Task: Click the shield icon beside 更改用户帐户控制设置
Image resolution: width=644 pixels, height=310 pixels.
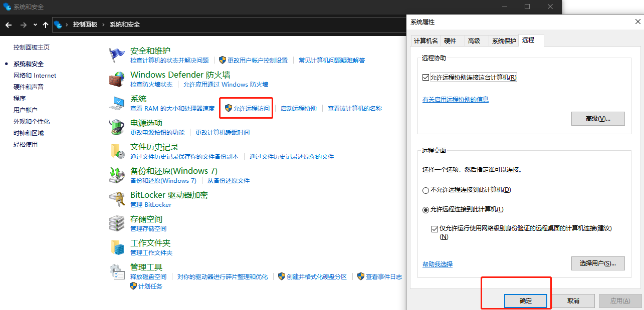Action: click(223, 60)
